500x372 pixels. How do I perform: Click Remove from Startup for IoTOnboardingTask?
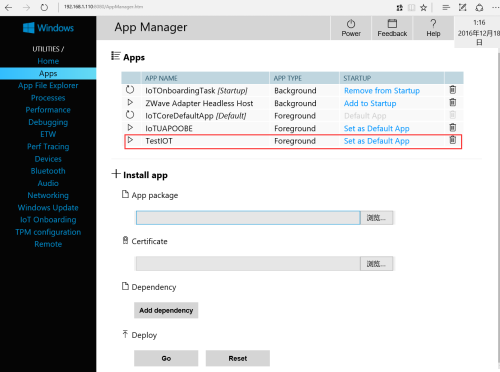[x=382, y=91]
